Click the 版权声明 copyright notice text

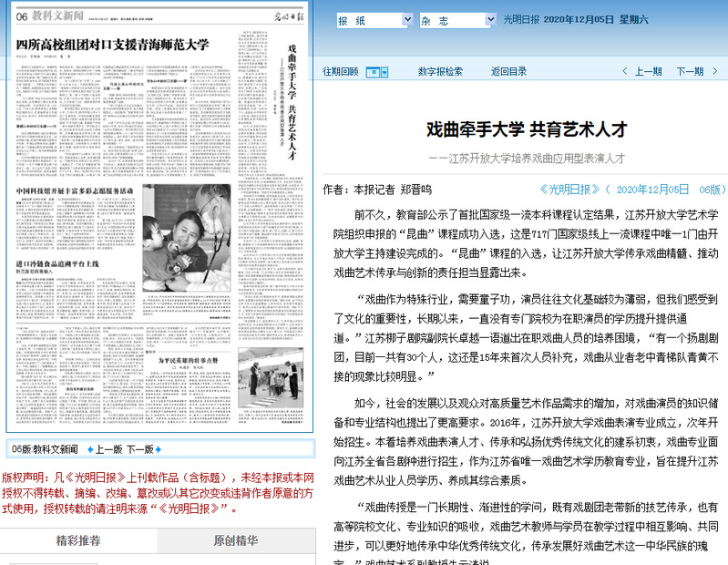[x=158, y=493]
